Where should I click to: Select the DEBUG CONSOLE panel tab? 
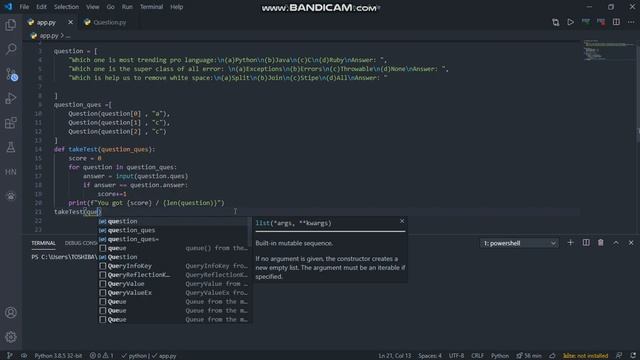click(81, 243)
